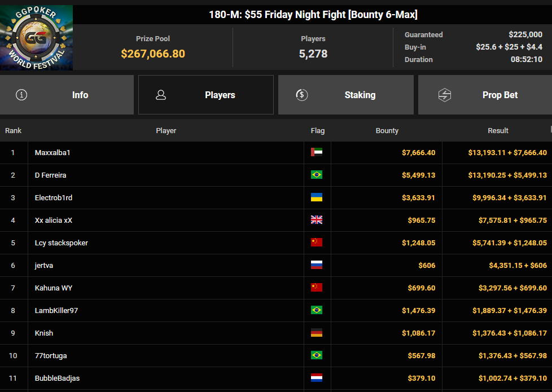Click the Info circle icon

tap(21, 95)
